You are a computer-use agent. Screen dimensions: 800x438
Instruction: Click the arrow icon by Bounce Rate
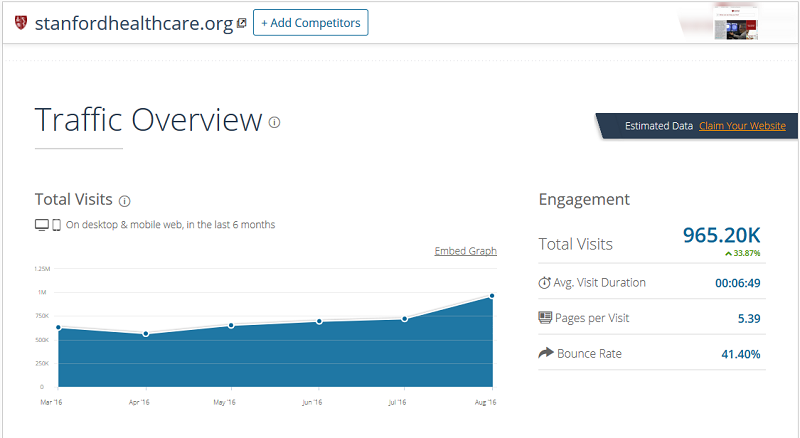click(x=546, y=353)
